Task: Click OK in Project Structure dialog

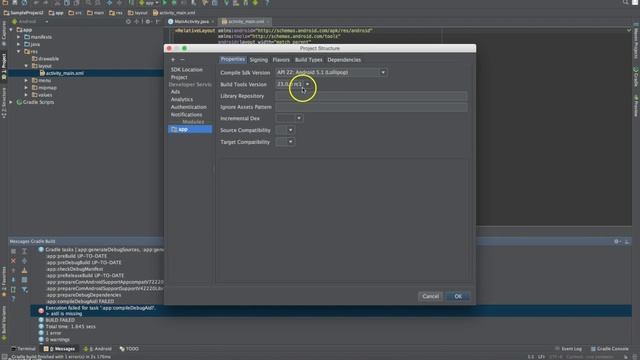Action: tap(458, 296)
